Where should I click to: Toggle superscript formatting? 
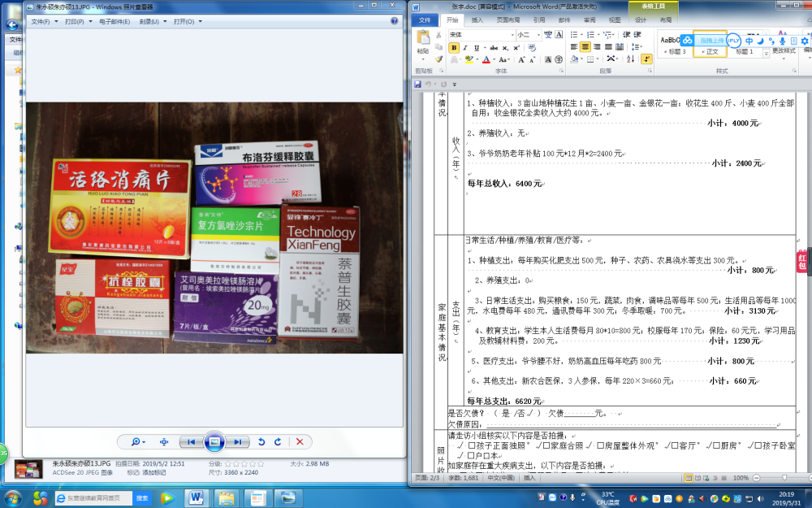pos(516,48)
